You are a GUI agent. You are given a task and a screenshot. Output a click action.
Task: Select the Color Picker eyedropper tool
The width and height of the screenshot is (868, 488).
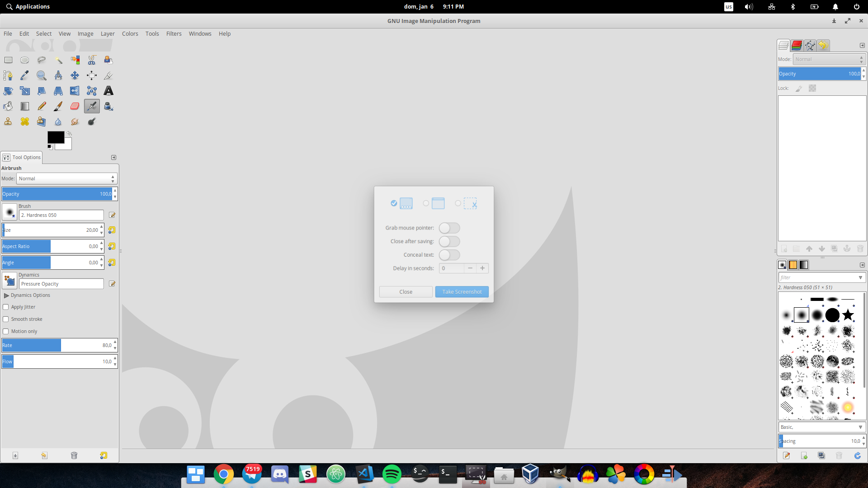point(25,75)
